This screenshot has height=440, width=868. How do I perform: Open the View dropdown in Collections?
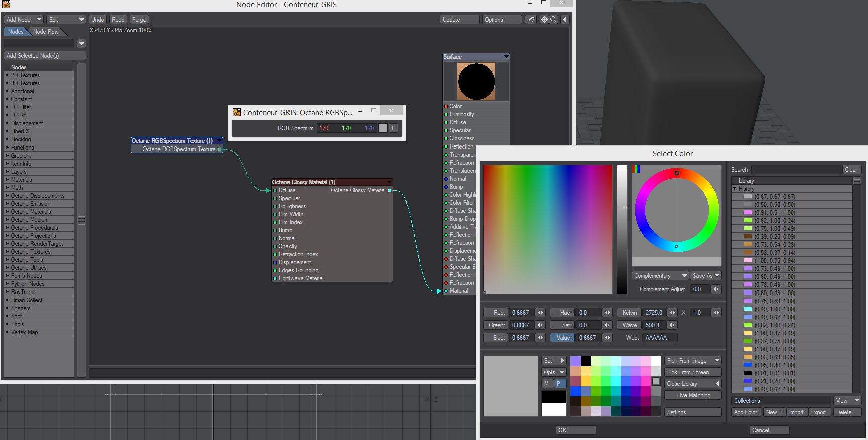point(847,401)
